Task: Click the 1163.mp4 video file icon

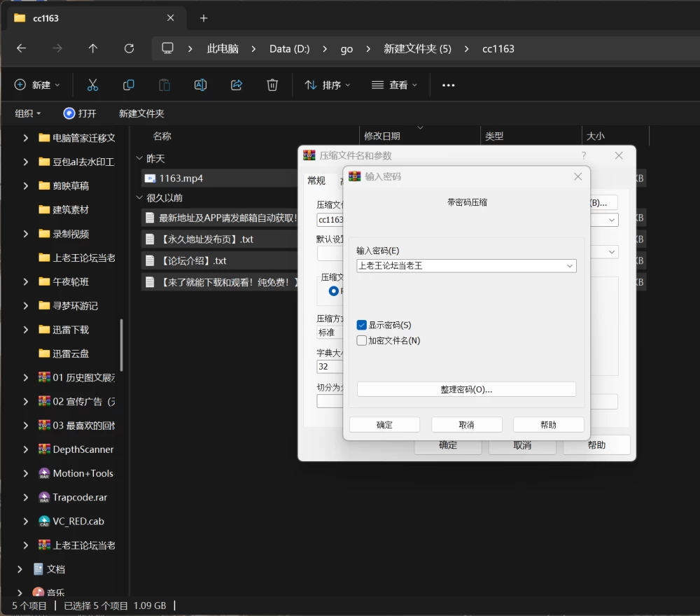Action: [150, 178]
